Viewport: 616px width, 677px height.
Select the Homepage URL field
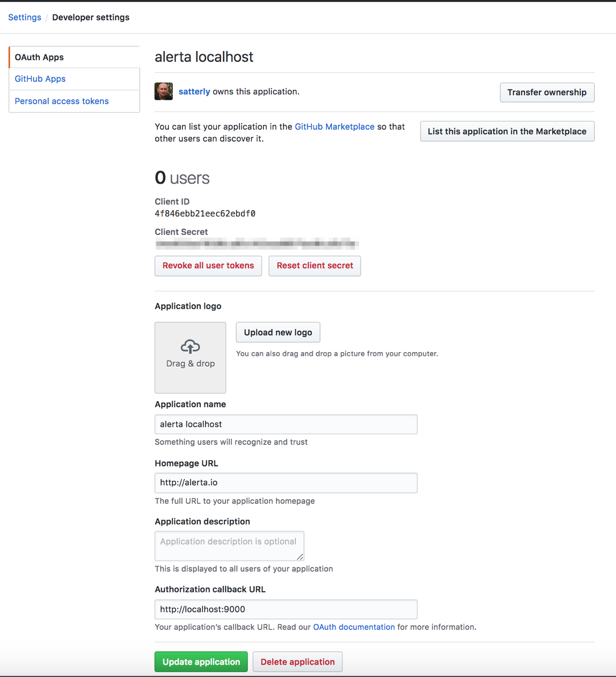[x=286, y=483]
